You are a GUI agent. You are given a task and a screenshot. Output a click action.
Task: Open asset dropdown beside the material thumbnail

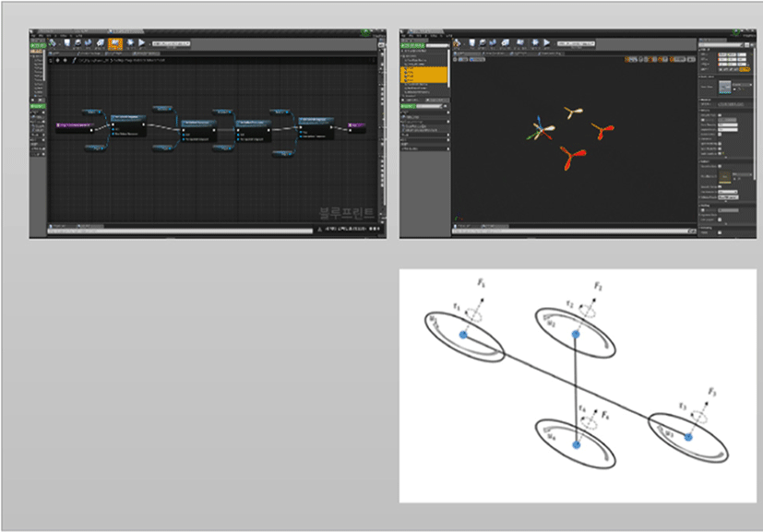pos(742,174)
